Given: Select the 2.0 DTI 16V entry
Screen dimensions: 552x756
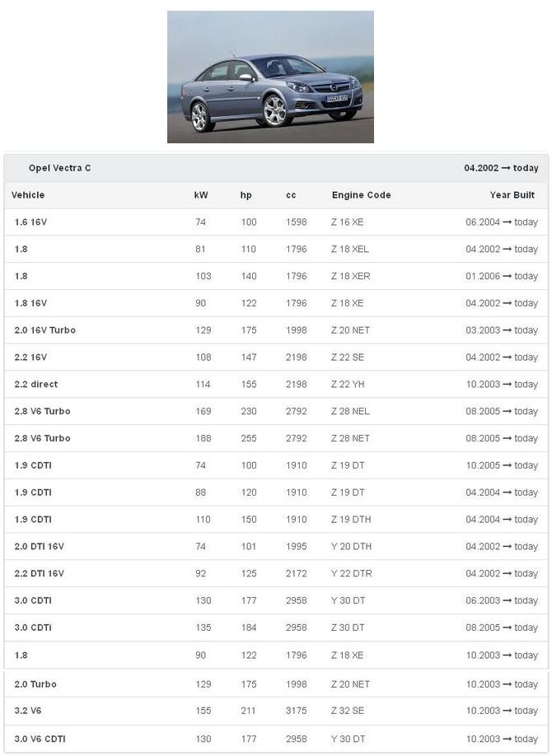Looking at the screenshot, I should click(x=39, y=547).
